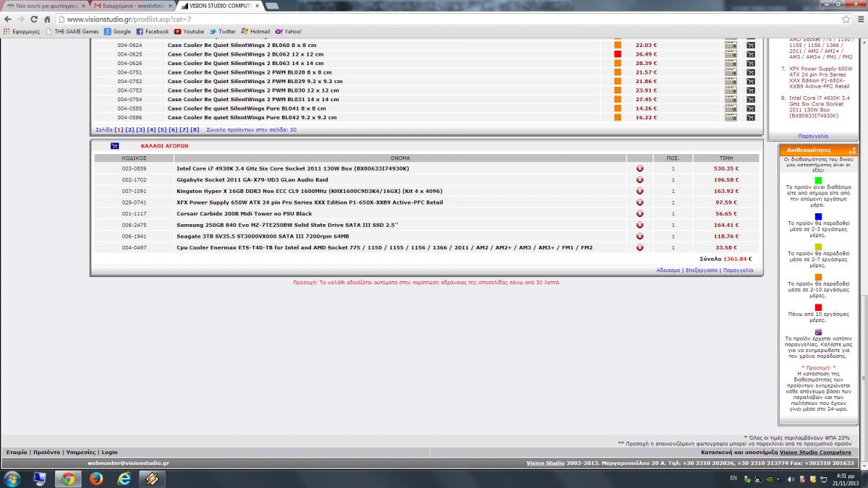The image size is (868, 488).
Task: Add SilentWings Pure BL041 to cart
Action: click(750, 108)
